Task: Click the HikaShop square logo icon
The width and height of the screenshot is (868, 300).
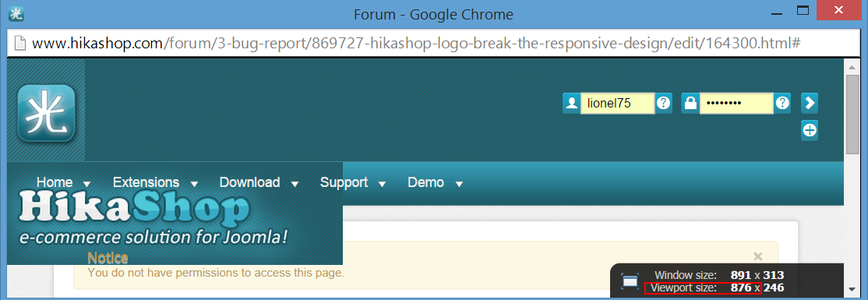Action: tap(47, 113)
